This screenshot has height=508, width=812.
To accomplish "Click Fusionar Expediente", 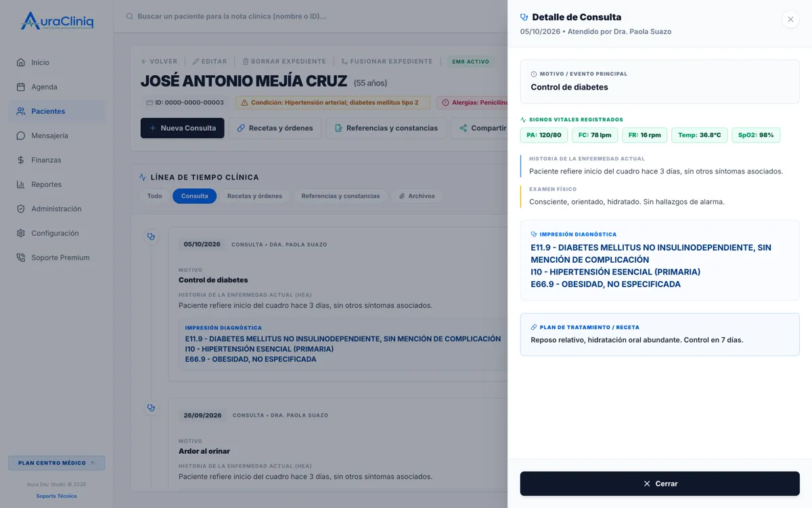I will tap(387, 62).
